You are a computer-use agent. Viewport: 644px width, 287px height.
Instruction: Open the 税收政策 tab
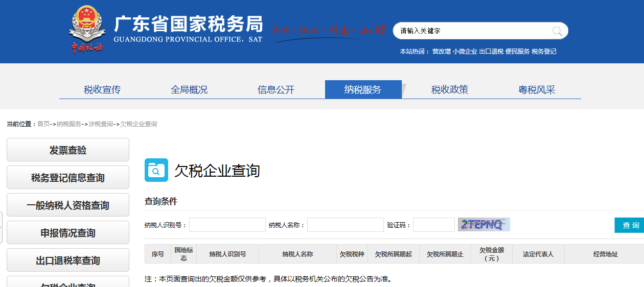pyautogui.click(x=450, y=90)
